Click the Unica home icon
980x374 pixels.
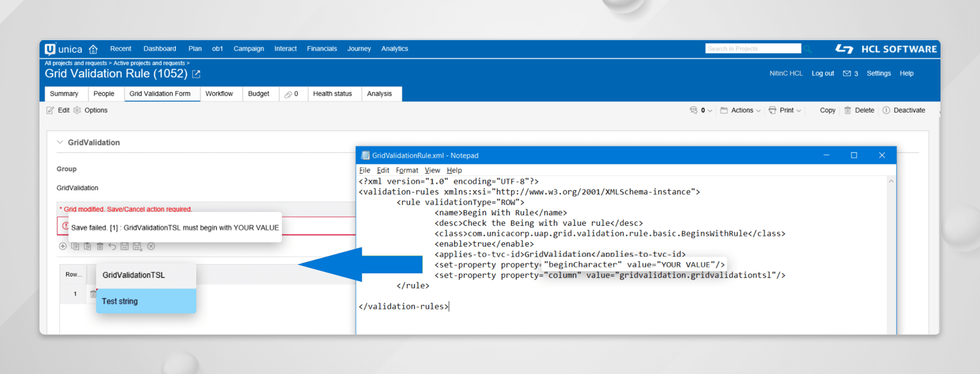click(x=93, y=49)
